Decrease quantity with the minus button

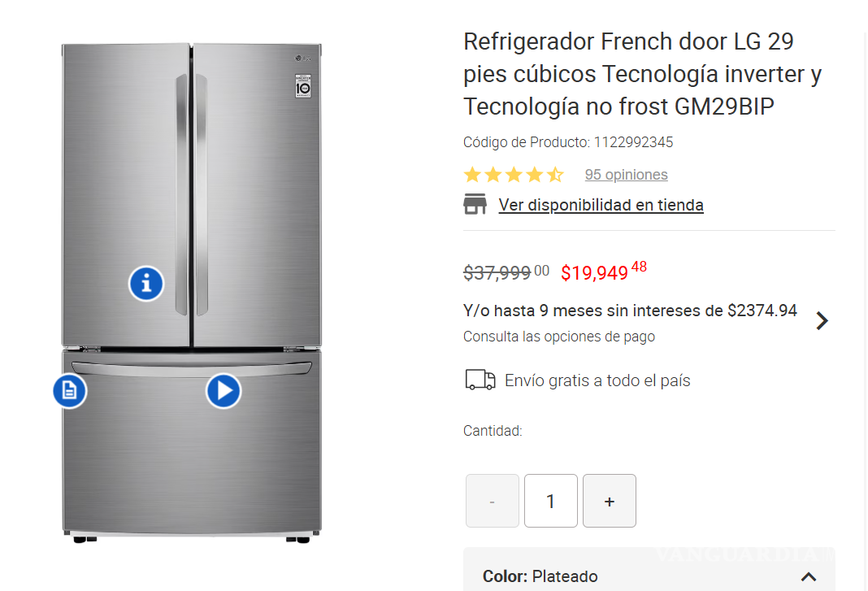[493, 501]
